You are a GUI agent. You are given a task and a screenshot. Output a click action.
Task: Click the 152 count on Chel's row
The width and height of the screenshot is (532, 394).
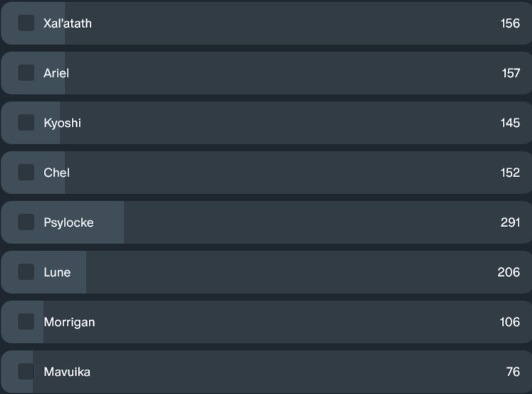[510, 173]
